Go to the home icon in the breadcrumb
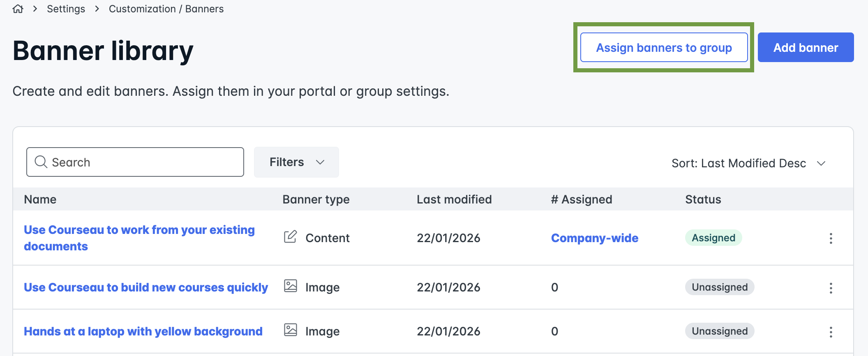868x356 pixels. pos(18,9)
